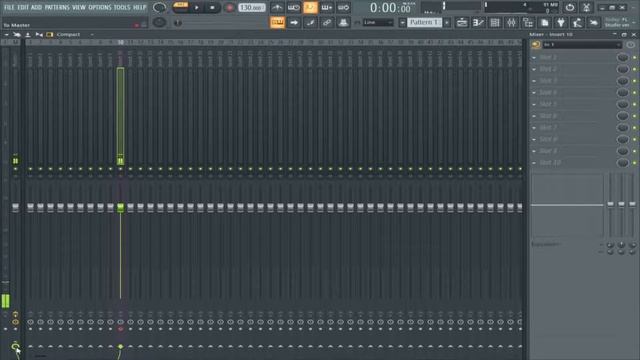Expand the Slot 1 menu arrow
This screenshot has height=360, width=640.
(x=534, y=58)
